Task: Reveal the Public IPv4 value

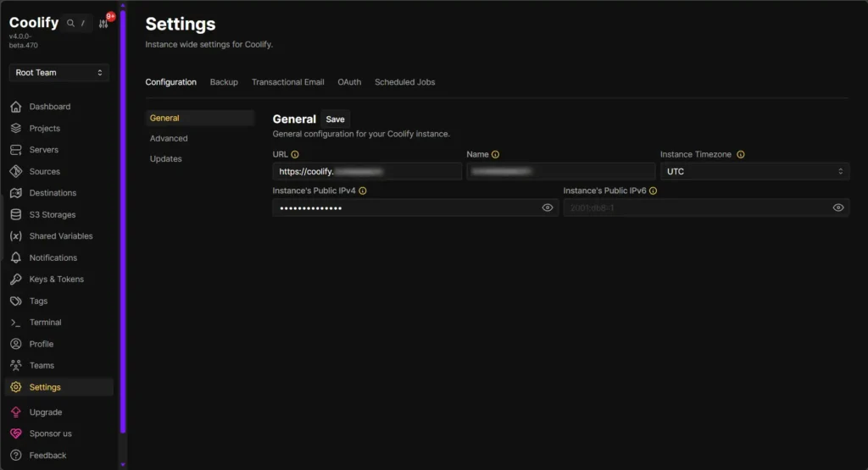Action: (x=548, y=208)
